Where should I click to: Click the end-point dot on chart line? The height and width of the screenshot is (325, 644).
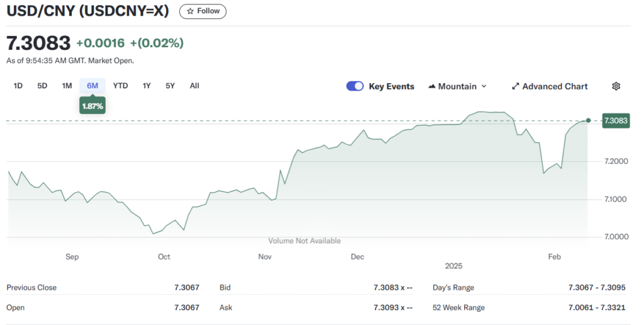point(588,120)
